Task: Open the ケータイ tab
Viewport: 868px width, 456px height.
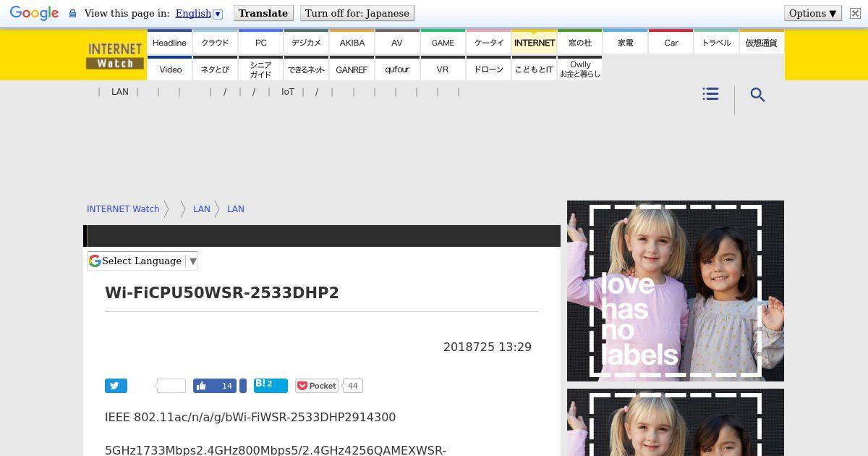Action: [488, 42]
